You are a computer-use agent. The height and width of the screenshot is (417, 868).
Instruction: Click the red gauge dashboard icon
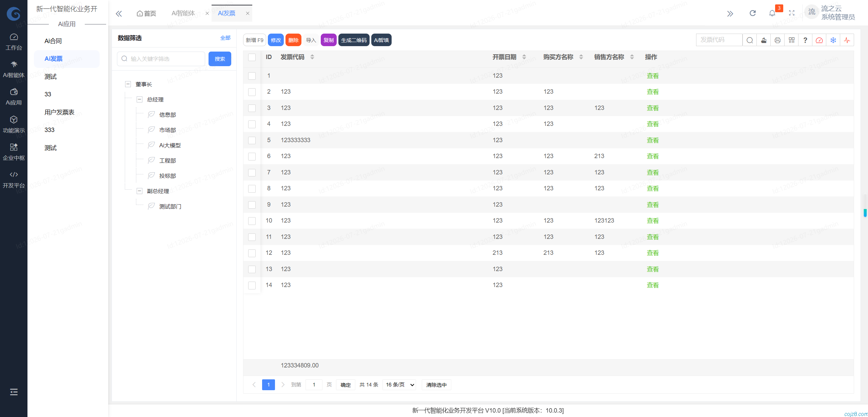tap(819, 40)
